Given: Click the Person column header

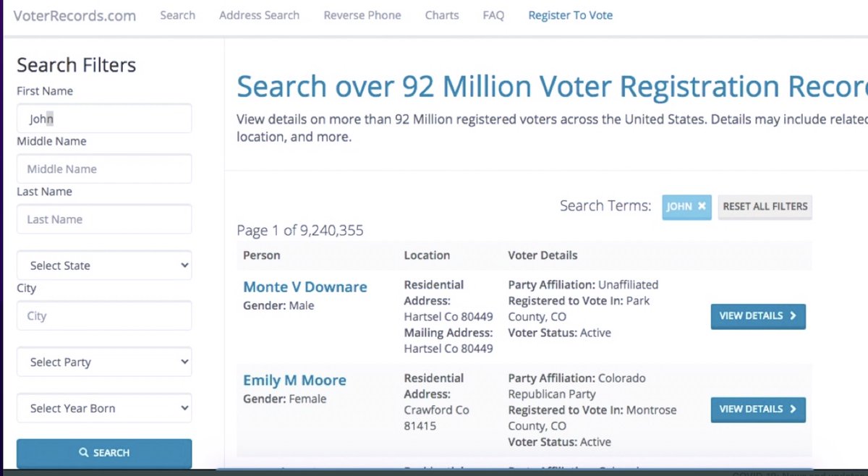Looking at the screenshot, I should click(262, 255).
